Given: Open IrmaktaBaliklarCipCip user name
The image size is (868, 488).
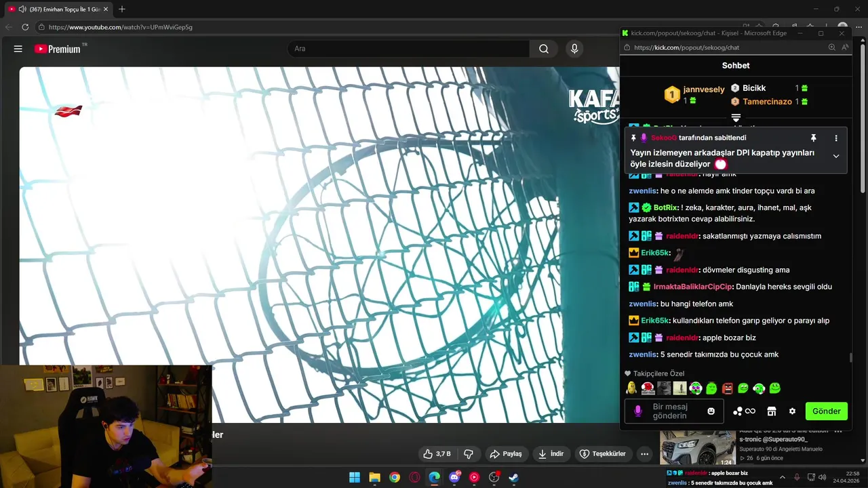Looking at the screenshot, I should (x=692, y=287).
